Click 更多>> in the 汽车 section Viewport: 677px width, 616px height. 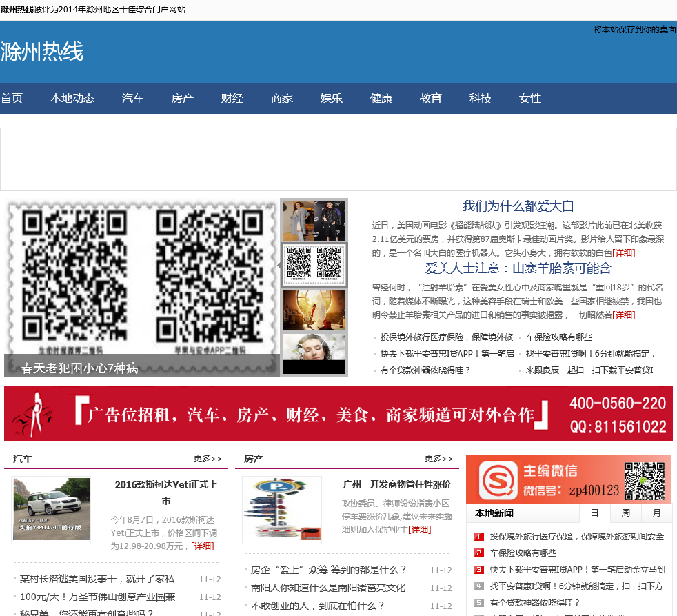pyautogui.click(x=208, y=458)
